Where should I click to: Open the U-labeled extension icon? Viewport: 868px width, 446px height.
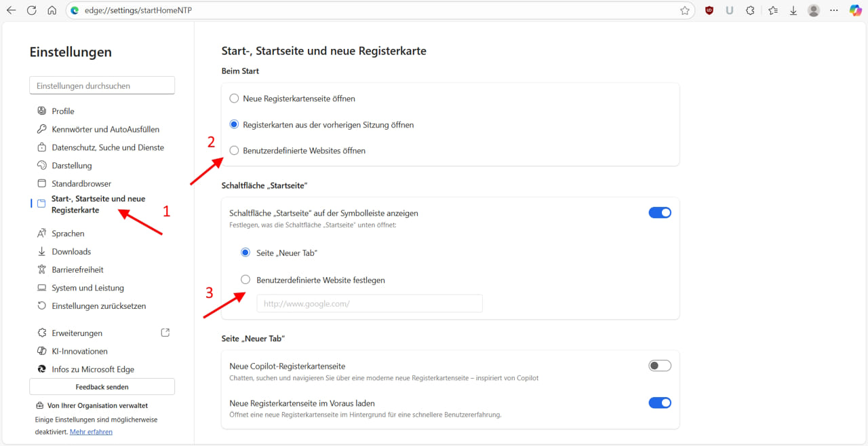pyautogui.click(x=730, y=10)
